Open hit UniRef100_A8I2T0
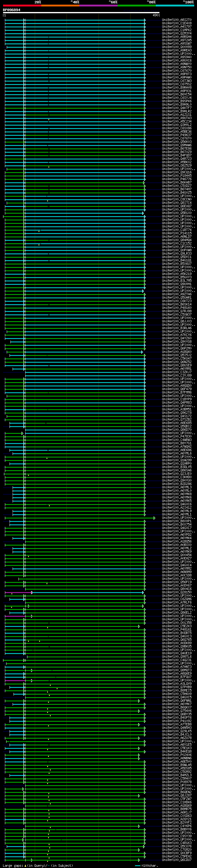Screen dimensions: 197x868 177,20
